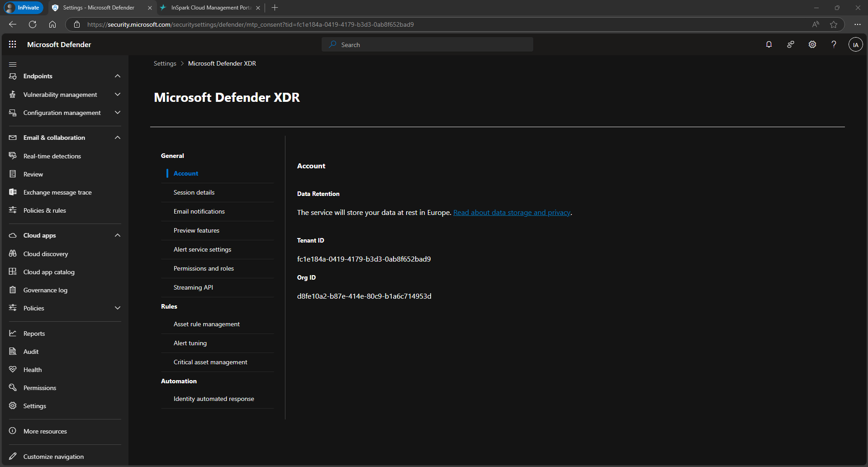Collapse the Endpoints section chevron
Image resolution: width=868 pixels, height=467 pixels.
point(118,76)
